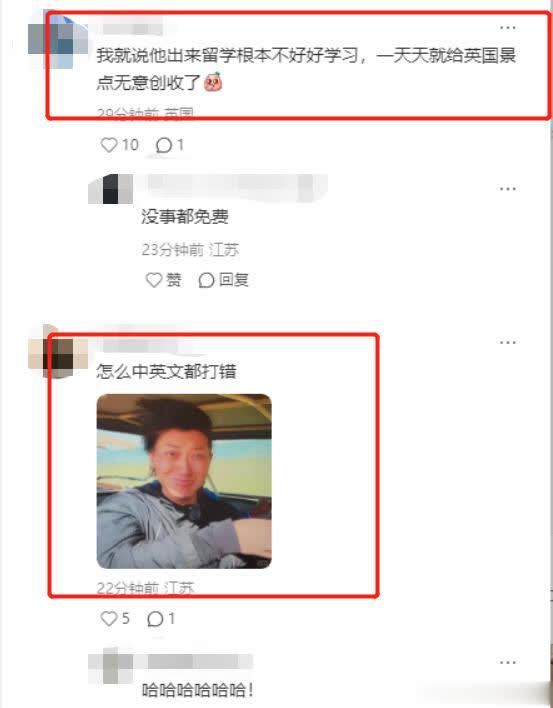The image size is (553, 708).
Task: Open more options for the top comment
Action: tap(508, 28)
